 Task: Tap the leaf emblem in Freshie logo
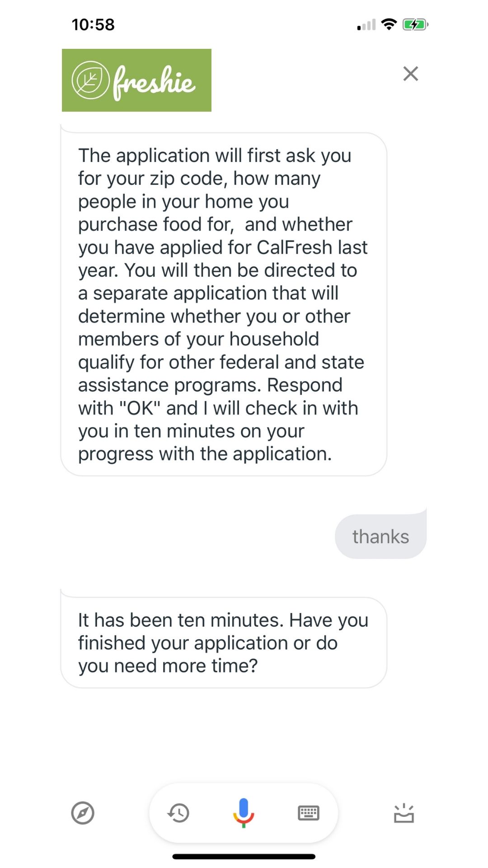click(90, 80)
